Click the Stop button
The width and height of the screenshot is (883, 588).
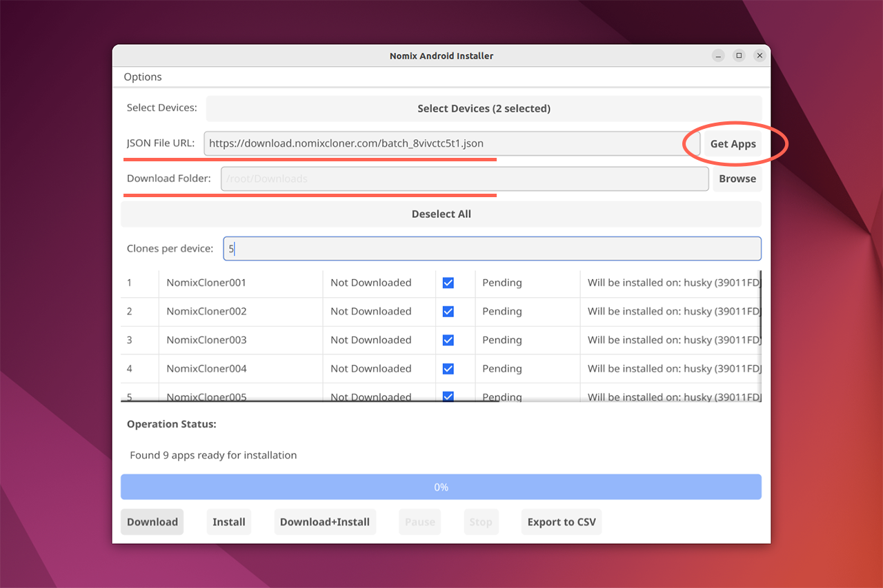pos(481,522)
